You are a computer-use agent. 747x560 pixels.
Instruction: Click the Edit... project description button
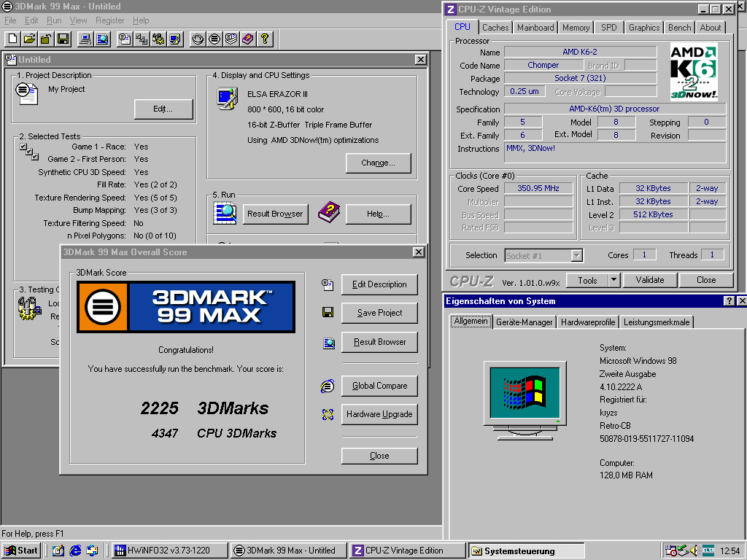(x=163, y=109)
